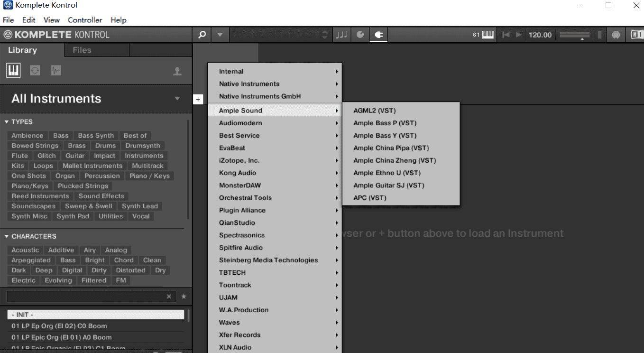The width and height of the screenshot is (644, 353).
Task: Expand the iZotope, Inc. submenu
Action: click(275, 160)
